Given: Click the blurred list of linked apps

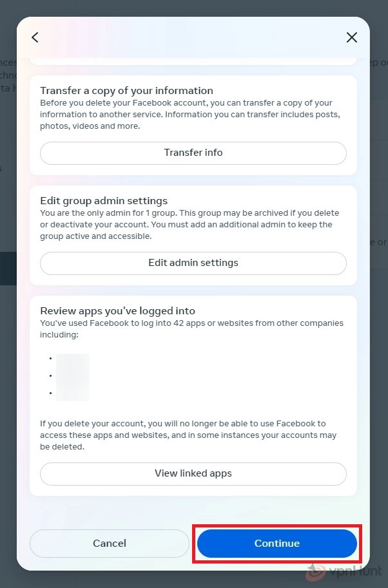Looking at the screenshot, I should (x=72, y=377).
